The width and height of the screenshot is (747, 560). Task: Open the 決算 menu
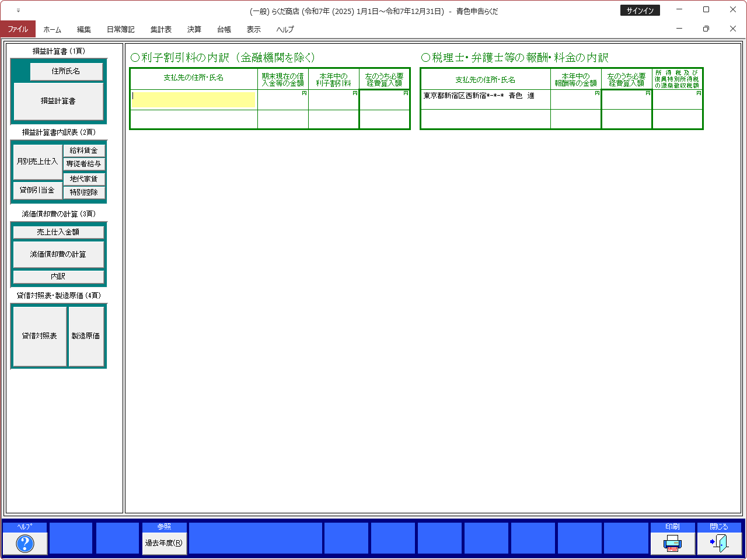tap(194, 29)
